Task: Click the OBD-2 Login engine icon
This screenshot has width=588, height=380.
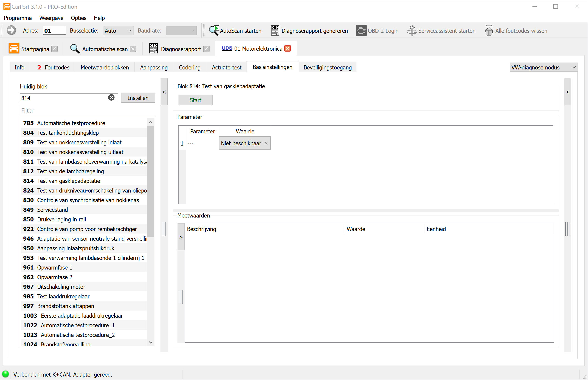Action: (x=361, y=31)
